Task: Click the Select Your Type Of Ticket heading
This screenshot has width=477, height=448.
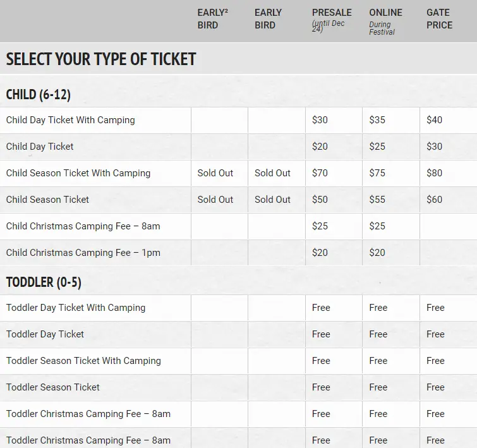Action: point(101,59)
